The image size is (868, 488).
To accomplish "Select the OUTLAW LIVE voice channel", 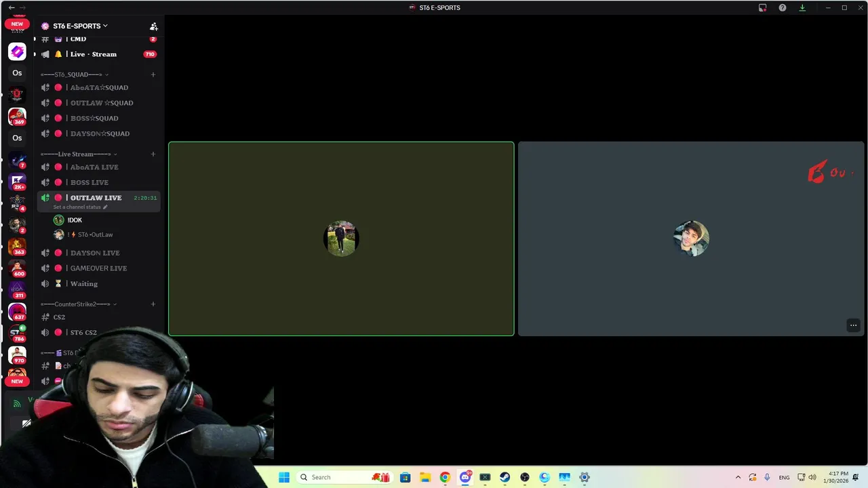I will click(x=96, y=198).
